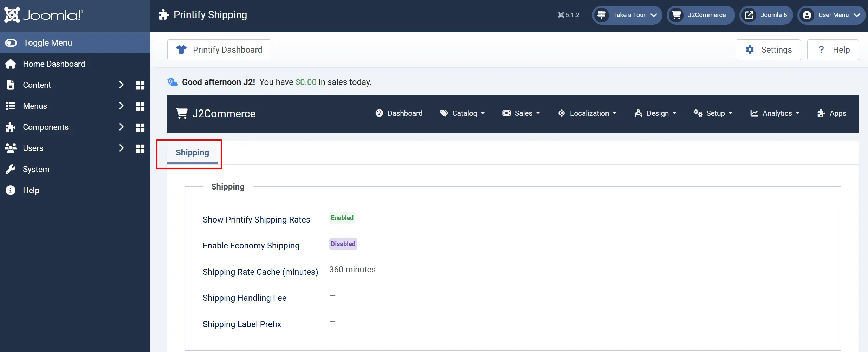Viewport: 868px width, 352px height.
Task: Click the weather cloud greeting icon
Action: [172, 82]
